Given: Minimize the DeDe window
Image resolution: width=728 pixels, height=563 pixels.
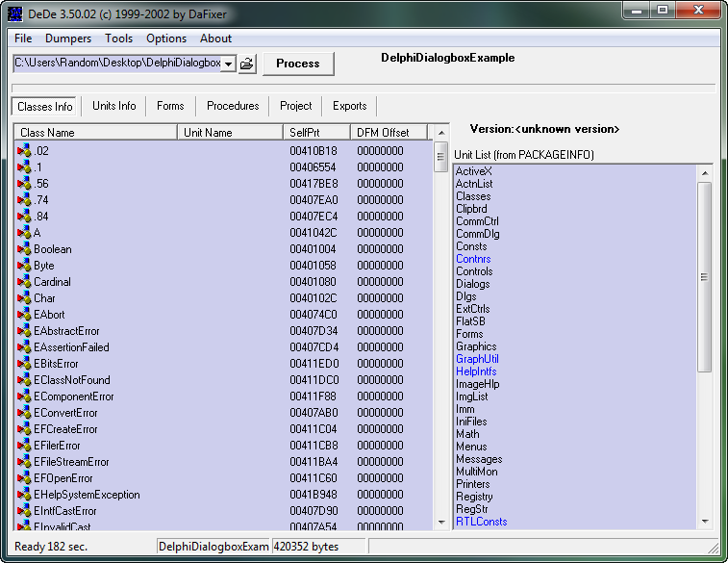Looking at the screenshot, I should pos(637,11).
